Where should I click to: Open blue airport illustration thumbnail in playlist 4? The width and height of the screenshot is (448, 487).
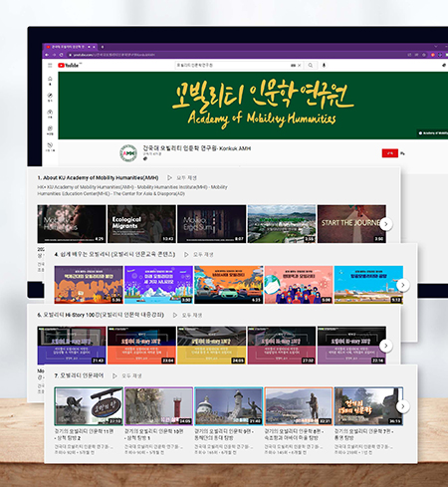coord(368,285)
